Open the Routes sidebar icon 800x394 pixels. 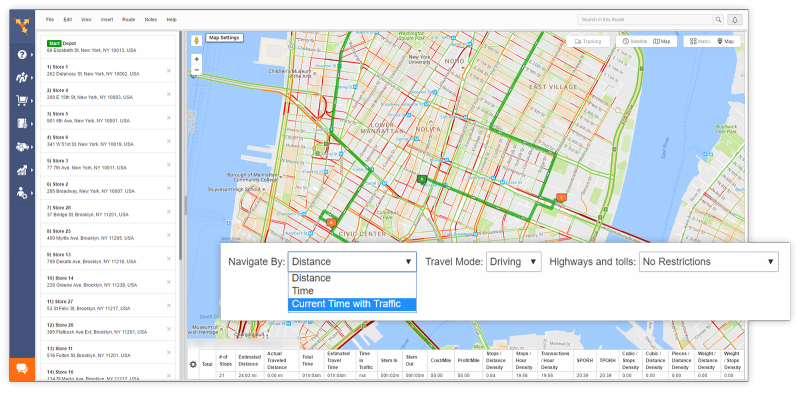[x=22, y=78]
